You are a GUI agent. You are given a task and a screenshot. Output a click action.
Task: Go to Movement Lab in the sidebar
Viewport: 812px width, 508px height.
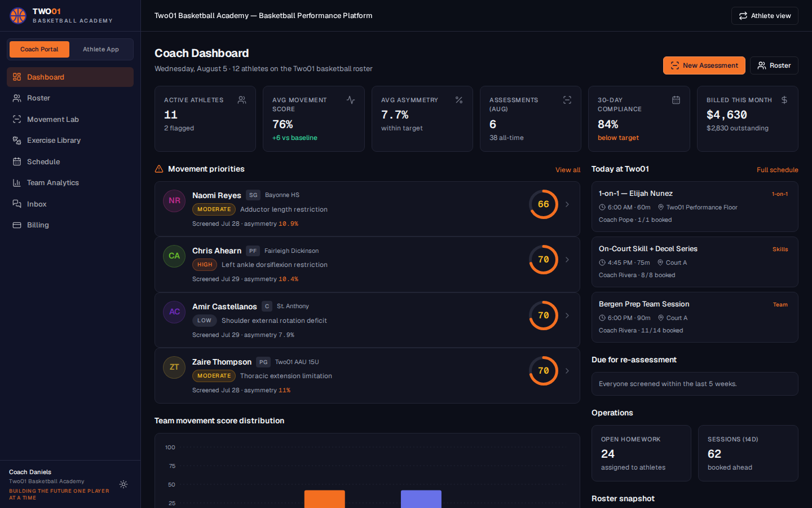[70, 120]
